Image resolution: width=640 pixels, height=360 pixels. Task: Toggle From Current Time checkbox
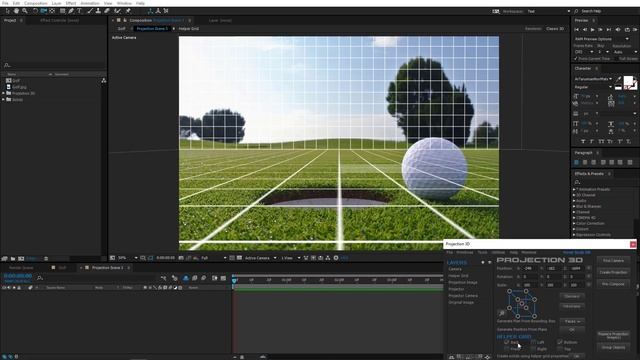(x=576, y=59)
